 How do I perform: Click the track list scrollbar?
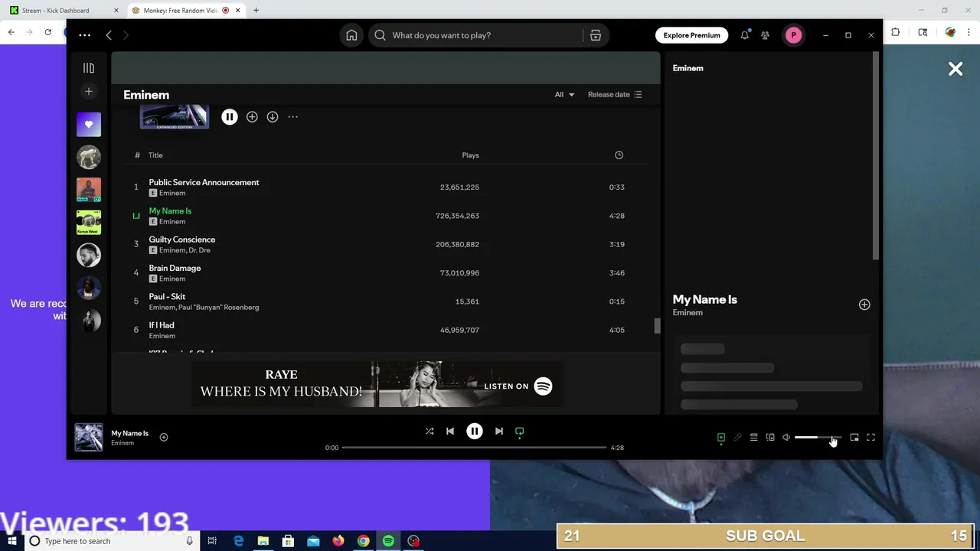tap(657, 326)
